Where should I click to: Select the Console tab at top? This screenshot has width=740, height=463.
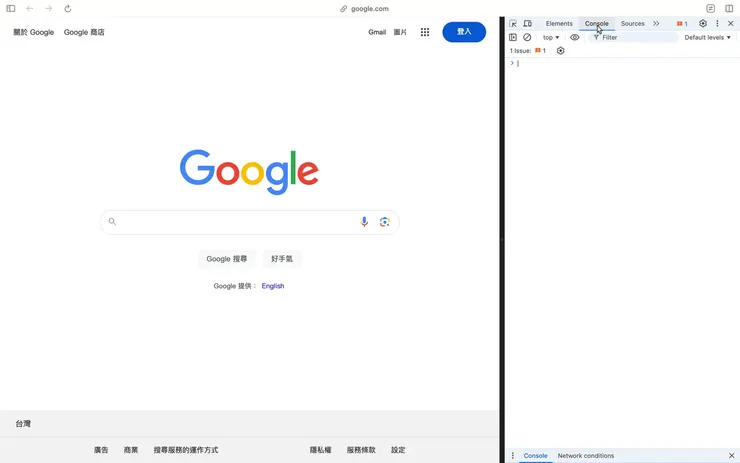pyautogui.click(x=597, y=24)
